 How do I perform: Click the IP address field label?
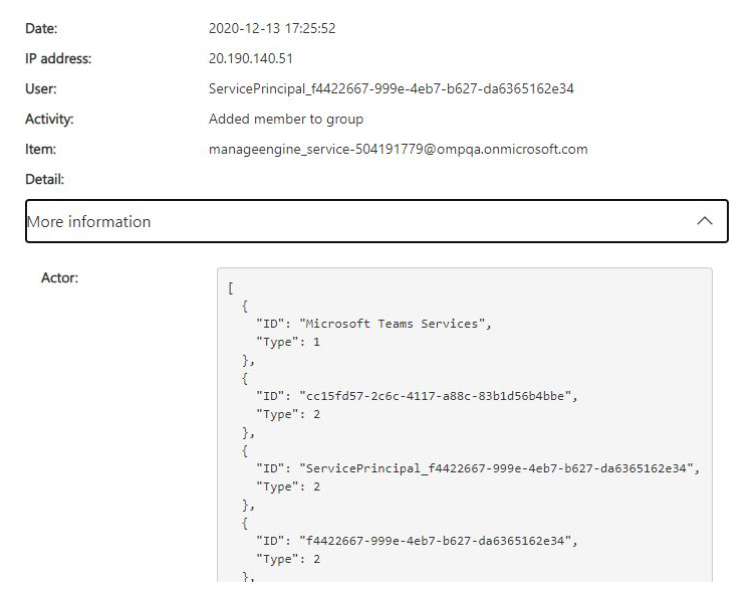point(58,58)
